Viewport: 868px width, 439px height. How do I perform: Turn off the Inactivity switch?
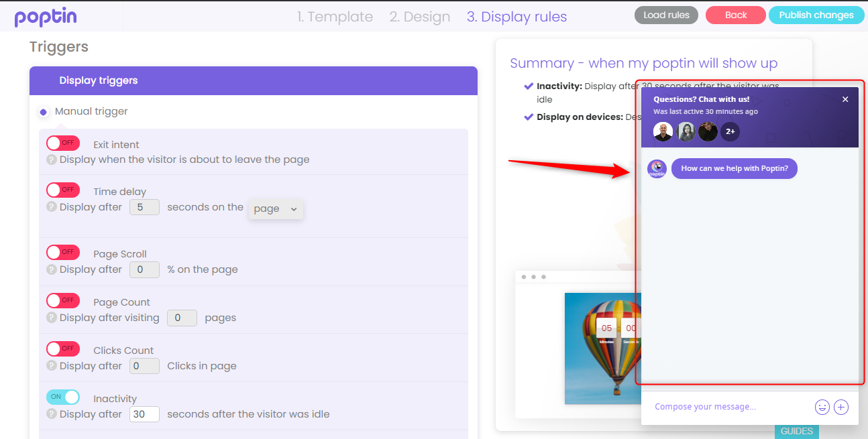[63, 397]
